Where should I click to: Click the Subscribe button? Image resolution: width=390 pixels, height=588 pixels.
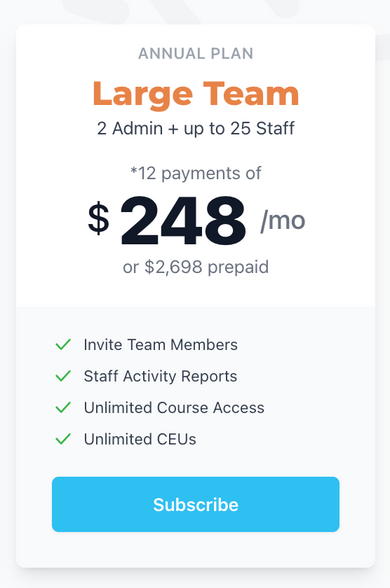[x=195, y=504]
